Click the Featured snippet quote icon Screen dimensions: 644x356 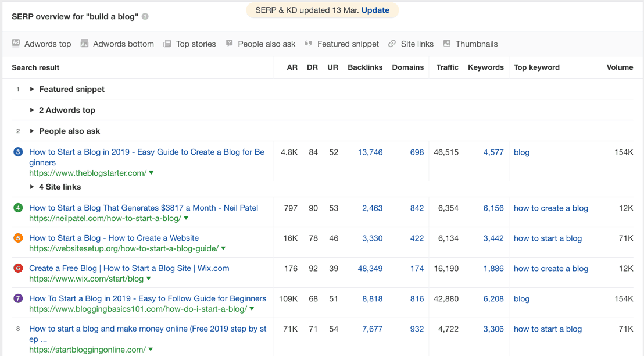[x=309, y=43]
